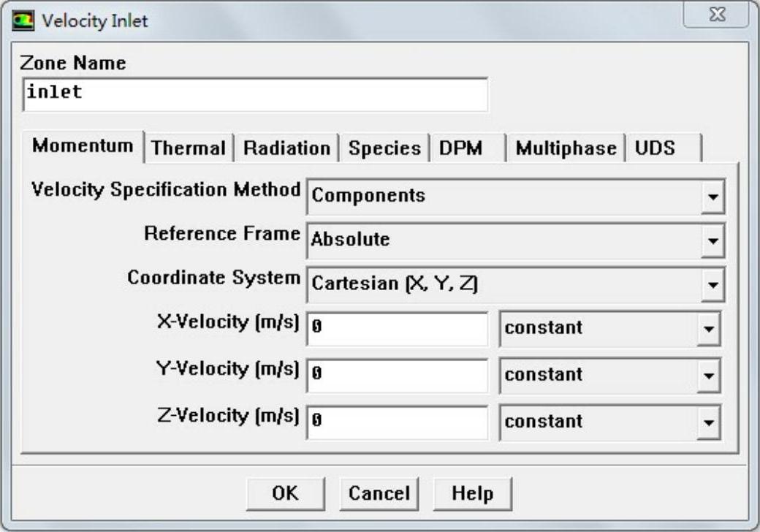Click the Z-Velocity value field

click(x=398, y=422)
